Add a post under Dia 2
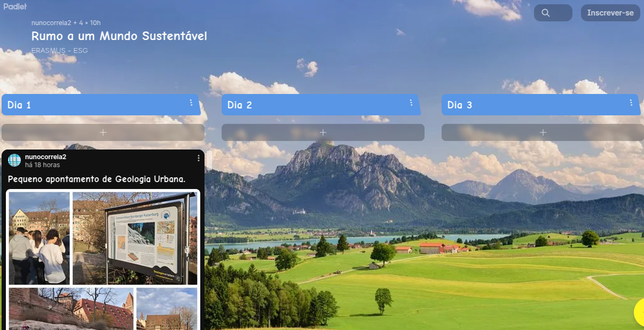This screenshot has width=644, height=330. pyautogui.click(x=323, y=132)
